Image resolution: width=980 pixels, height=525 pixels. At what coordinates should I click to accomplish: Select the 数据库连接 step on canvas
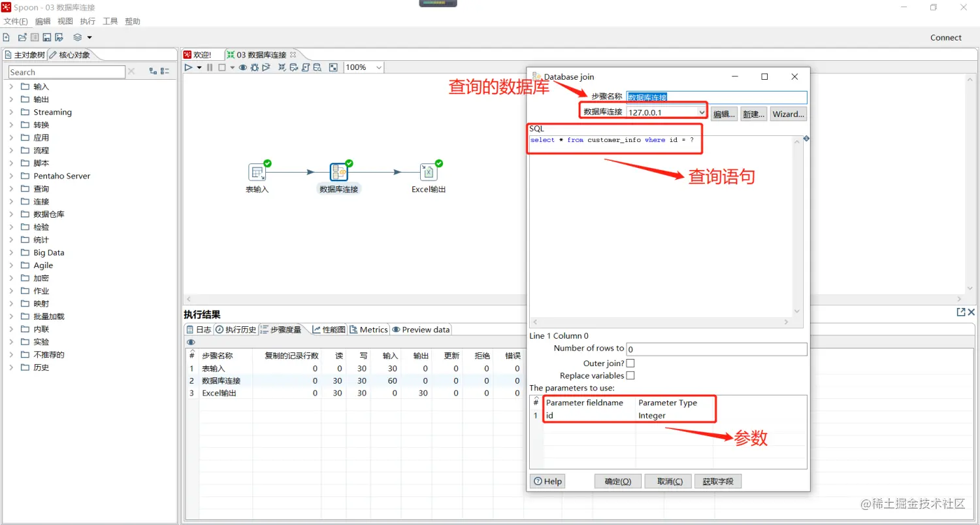click(x=339, y=173)
